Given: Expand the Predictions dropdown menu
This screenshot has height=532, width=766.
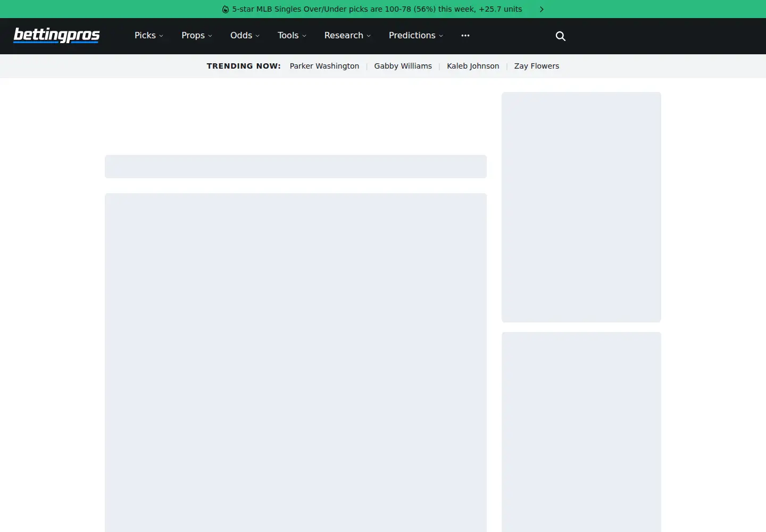Looking at the screenshot, I should [416, 36].
